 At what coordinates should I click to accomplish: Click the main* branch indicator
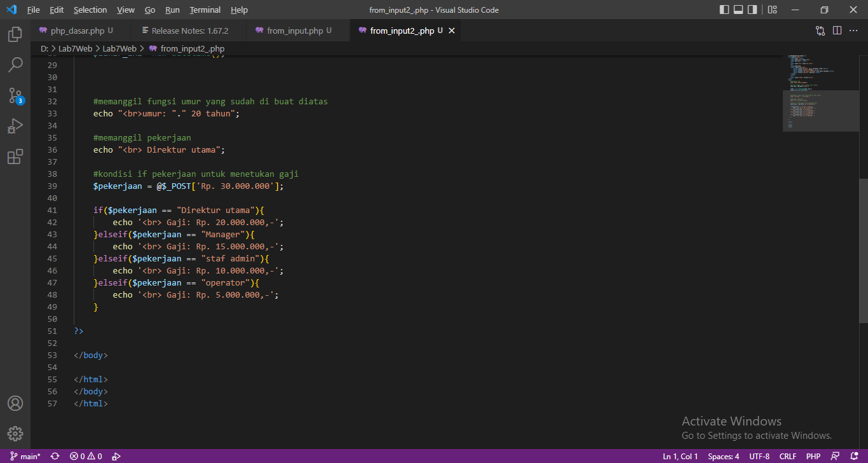25,456
